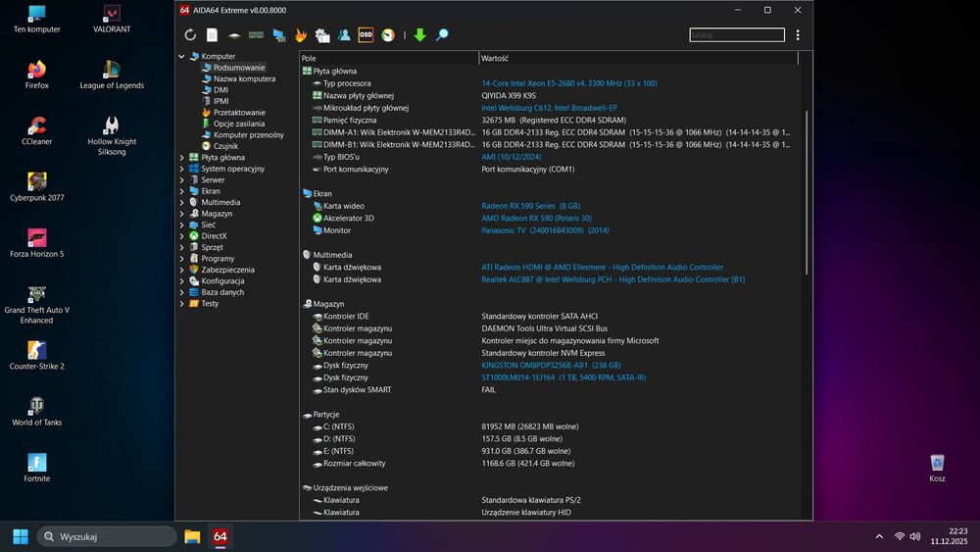Image resolution: width=980 pixels, height=552 pixels.
Task: Select the Rozmiar całkowity row
Action: [x=550, y=464]
